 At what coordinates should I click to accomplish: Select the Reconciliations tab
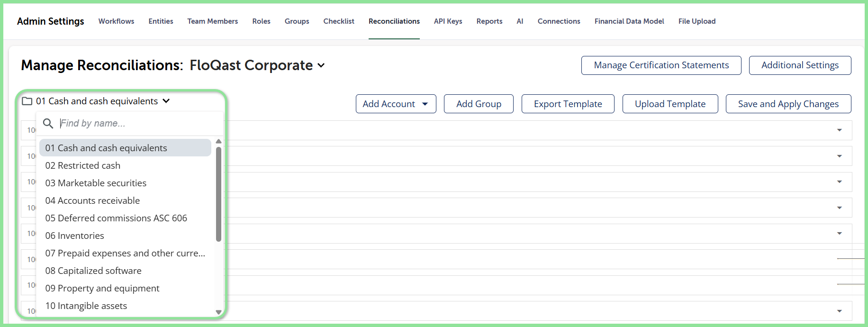tap(394, 21)
